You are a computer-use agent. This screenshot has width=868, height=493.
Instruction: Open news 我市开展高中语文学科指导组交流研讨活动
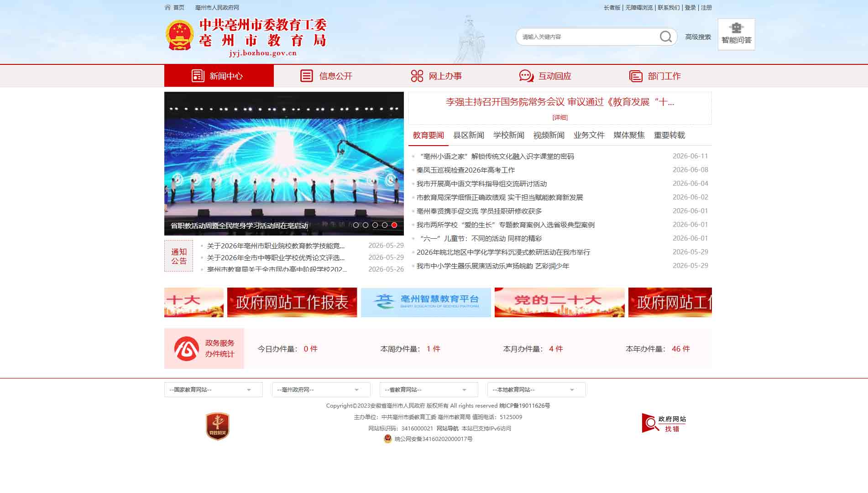[x=481, y=184]
